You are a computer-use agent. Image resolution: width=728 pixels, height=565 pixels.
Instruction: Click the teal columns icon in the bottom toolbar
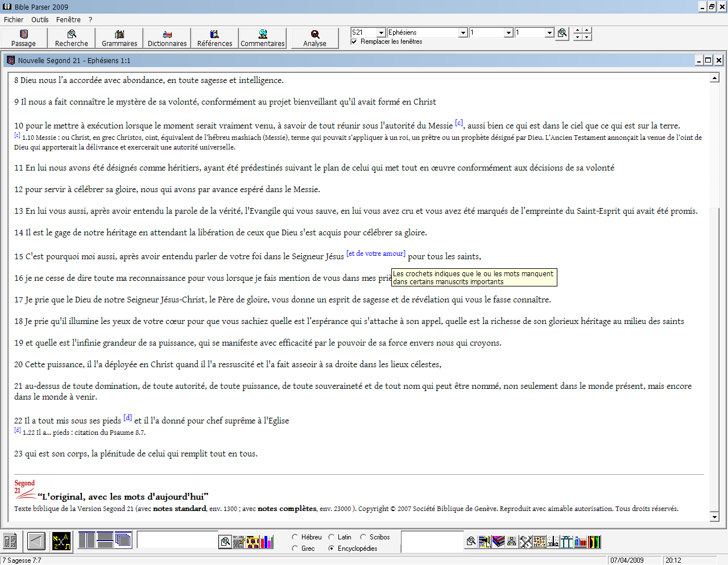click(x=567, y=542)
